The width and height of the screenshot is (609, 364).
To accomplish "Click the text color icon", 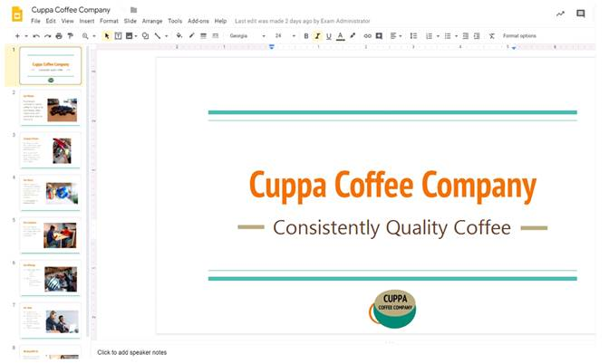I will click(340, 36).
